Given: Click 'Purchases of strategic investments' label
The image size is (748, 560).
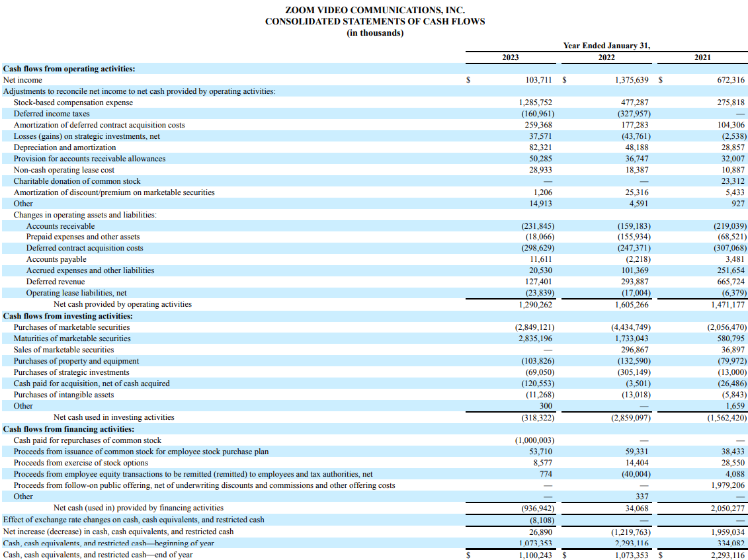Looking at the screenshot, I should click(x=71, y=372).
